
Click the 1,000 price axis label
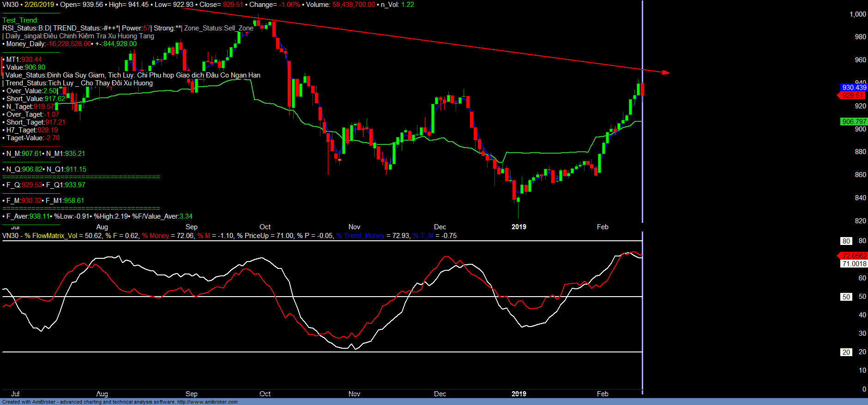point(857,14)
